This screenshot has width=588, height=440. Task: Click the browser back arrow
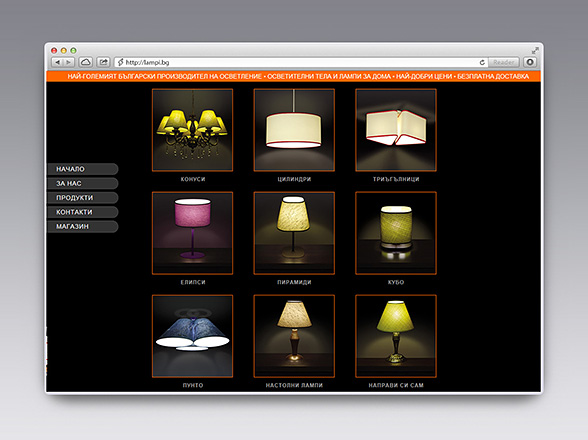click(57, 62)
